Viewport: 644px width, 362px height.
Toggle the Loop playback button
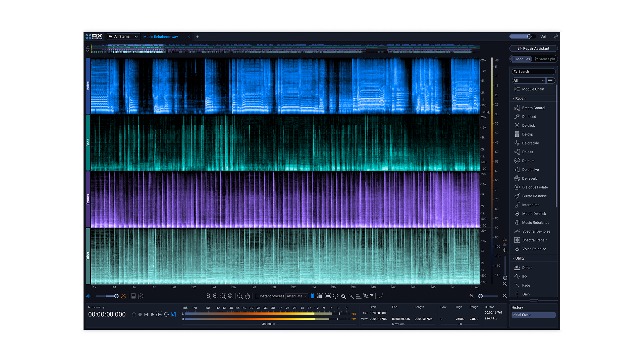pos(166,315)
